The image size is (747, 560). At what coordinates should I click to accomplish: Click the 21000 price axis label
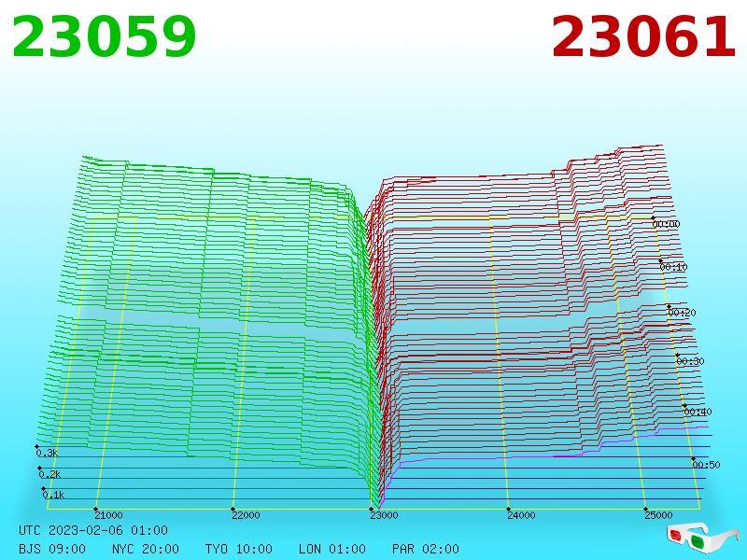(x=108, y=515)
